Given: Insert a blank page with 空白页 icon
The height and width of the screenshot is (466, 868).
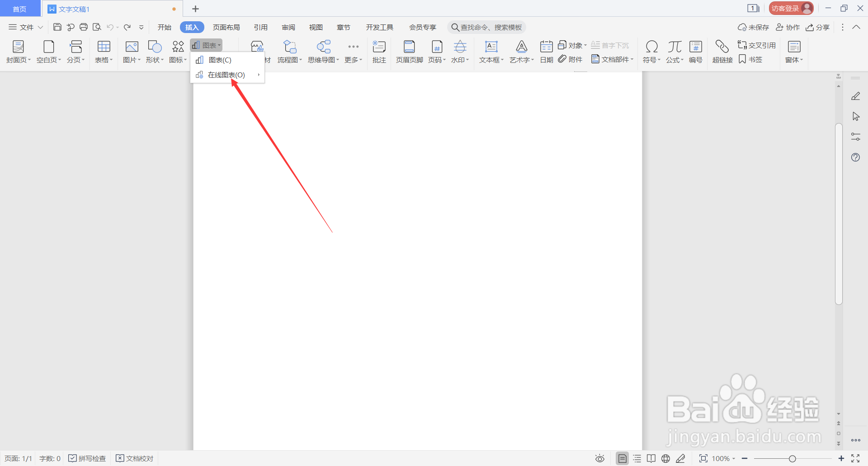Looking at the screenshot, I should point(49,47).
